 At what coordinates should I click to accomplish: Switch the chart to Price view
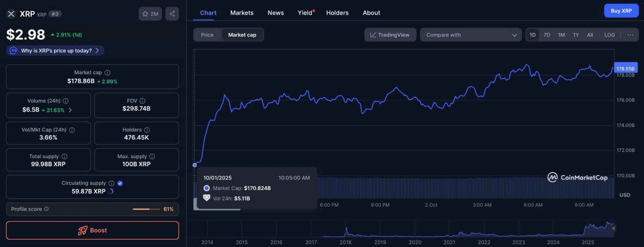(x=208, y=35)
